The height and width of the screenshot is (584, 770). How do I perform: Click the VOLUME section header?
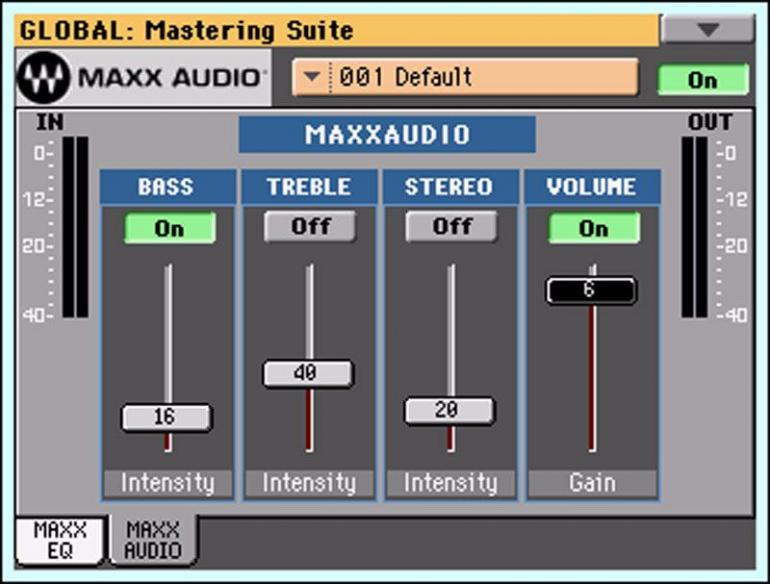[592, 187]
